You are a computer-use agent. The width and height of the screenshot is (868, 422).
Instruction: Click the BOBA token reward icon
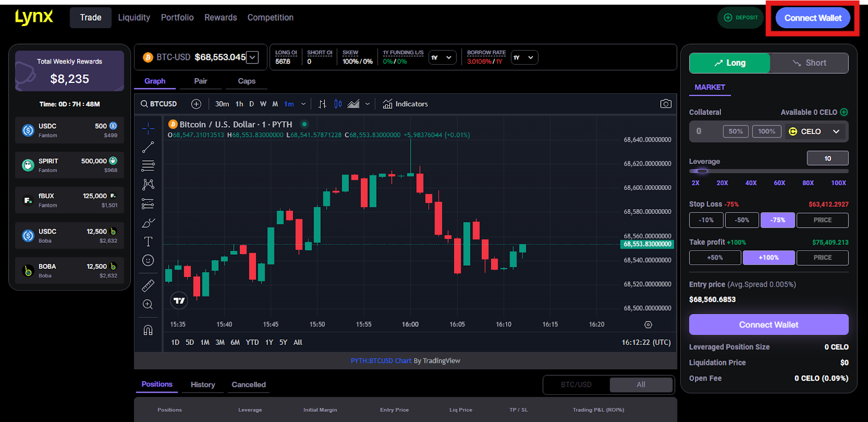coord(28,270)
